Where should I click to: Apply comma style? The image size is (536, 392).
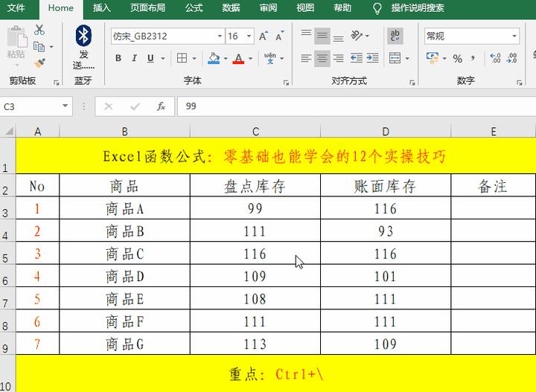(473, 59)
